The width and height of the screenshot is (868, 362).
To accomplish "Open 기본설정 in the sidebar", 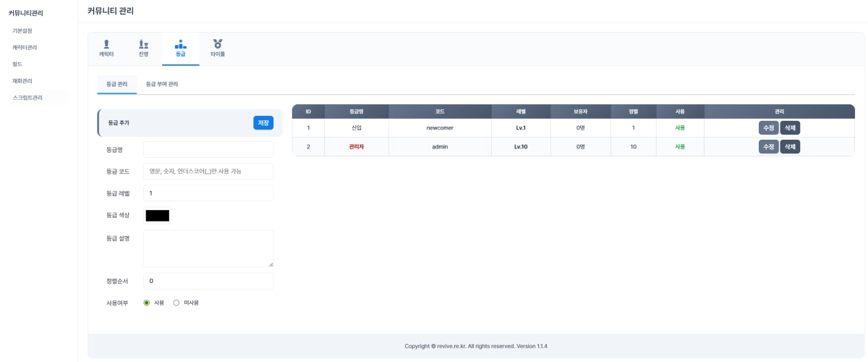I will pos(22,30).
